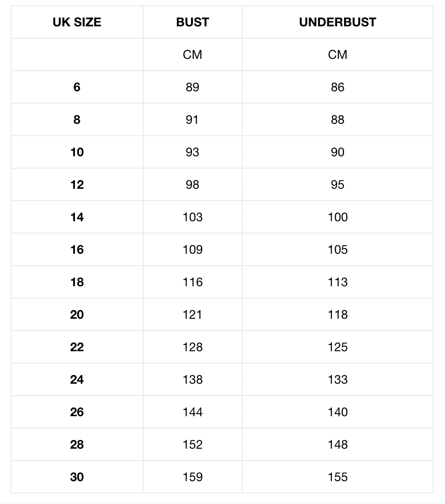This screenshot has width=445, height=504.
Task: Select UK size 10 cell
Action: point(77,152)
